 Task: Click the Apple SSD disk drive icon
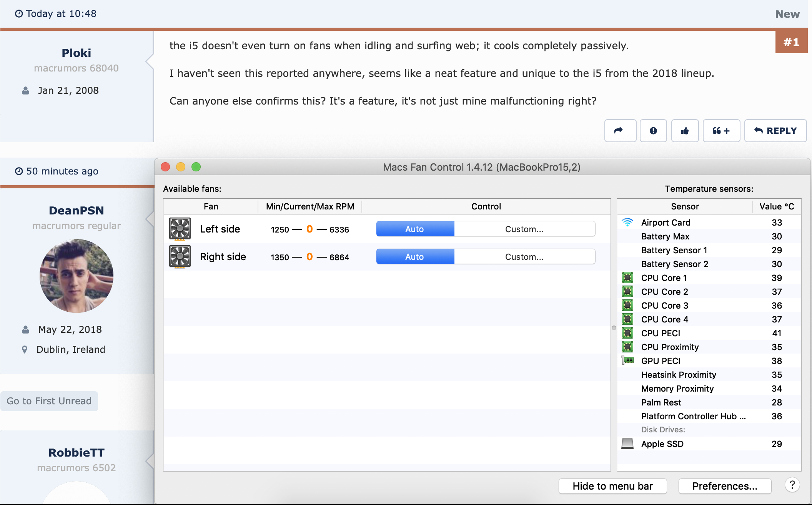click(x=627, y=444)
